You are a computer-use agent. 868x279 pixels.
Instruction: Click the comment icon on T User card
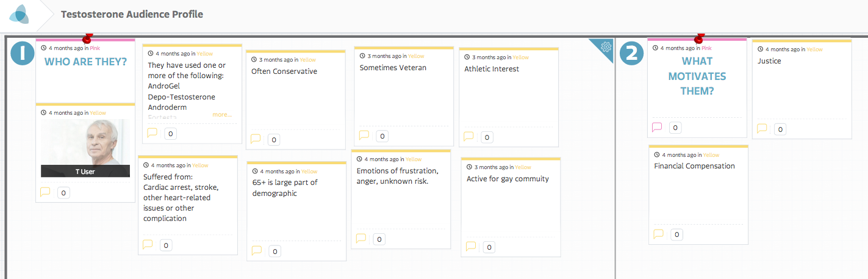pos(45,192)
